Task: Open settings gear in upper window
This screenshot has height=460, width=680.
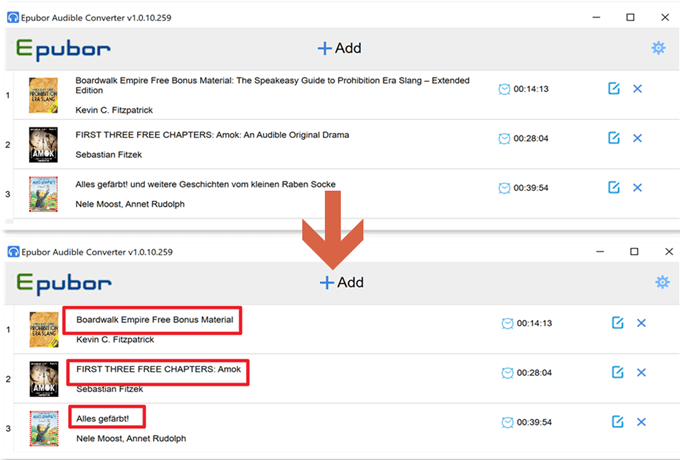Action: pyautogui.click(x=658, y=48)
